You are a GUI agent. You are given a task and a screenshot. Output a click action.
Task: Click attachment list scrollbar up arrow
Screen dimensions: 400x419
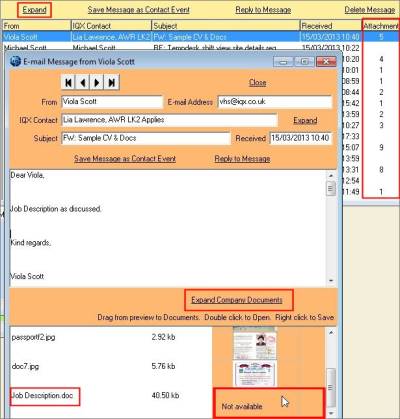pos(331,332)
